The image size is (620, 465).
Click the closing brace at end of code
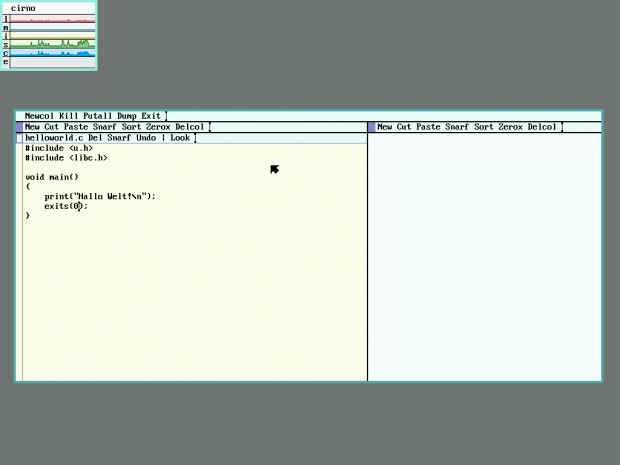point(28,215)
